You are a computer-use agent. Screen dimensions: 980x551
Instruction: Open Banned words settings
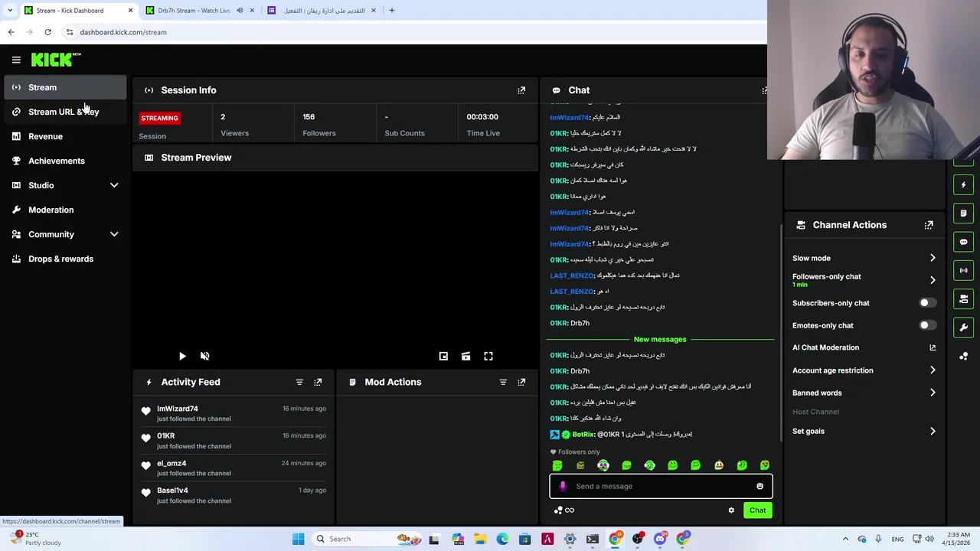point(864,393)
